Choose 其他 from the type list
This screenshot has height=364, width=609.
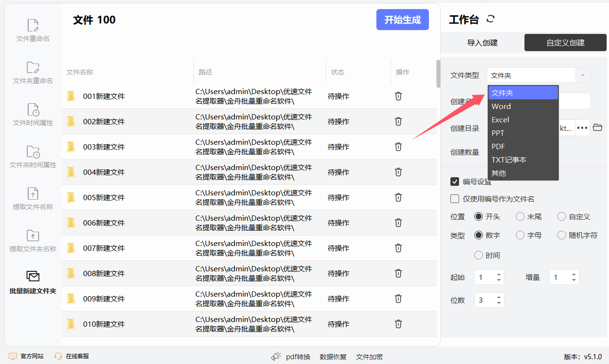click(523, 173)
